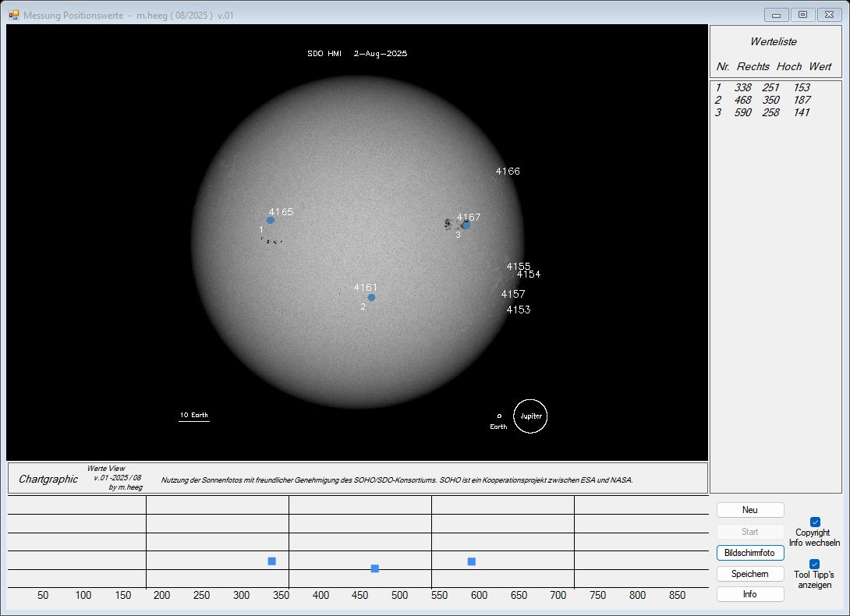
Task: Click sunspot region label 4166
Action: [508, 171]
